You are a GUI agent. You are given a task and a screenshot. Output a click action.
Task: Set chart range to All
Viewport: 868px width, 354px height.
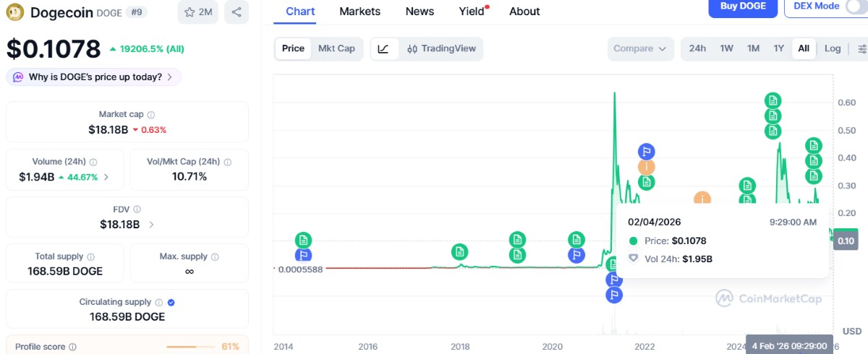[804, 48]
